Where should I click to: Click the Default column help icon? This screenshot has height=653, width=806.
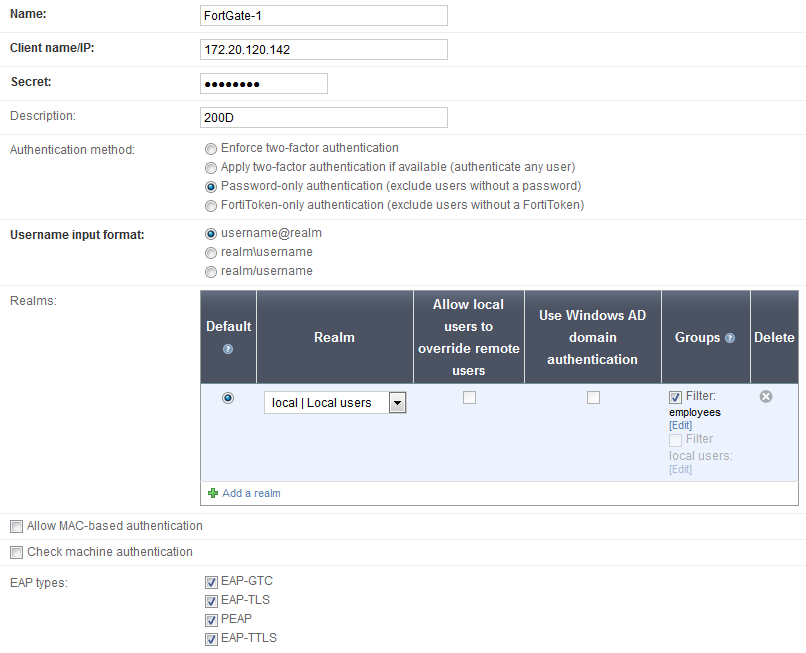228,349
